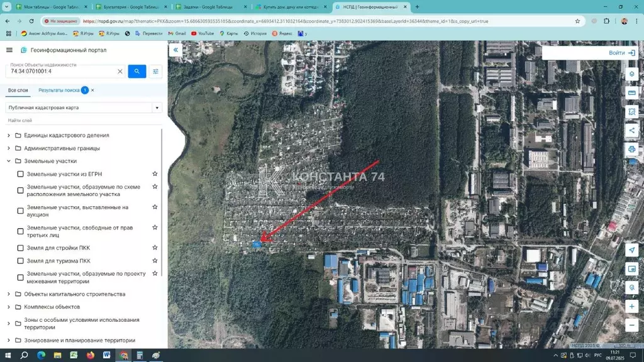Reload the browser page
The height and width of the screenshot is (362, 644).
click(31, 21)
